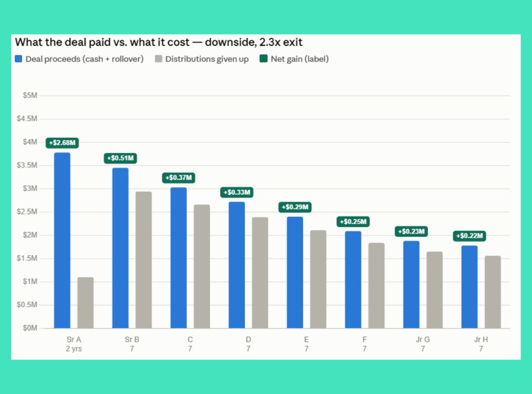Viewport: 532px width, 394px height.
Task: Click the $5M y-axis label
Action: [30, 96]
